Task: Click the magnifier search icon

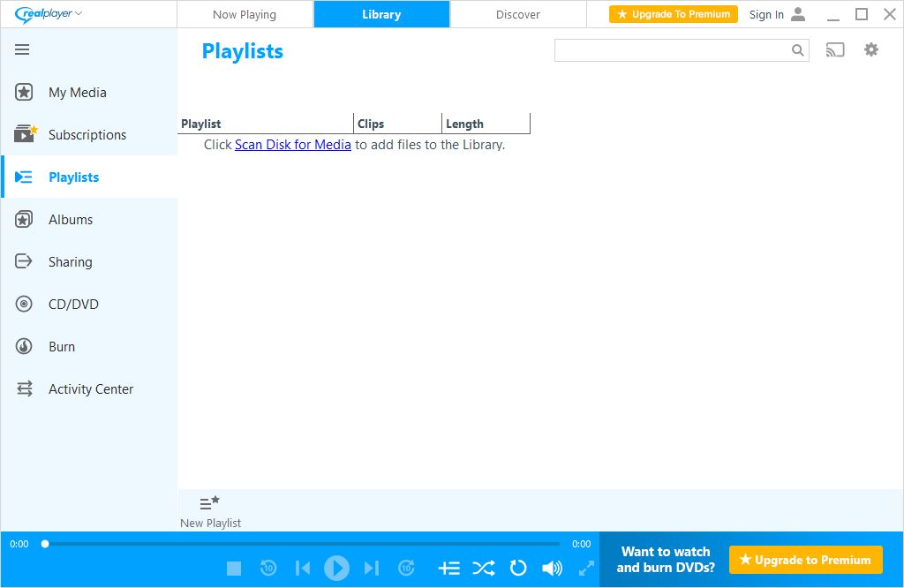Action: coord(798,50)
